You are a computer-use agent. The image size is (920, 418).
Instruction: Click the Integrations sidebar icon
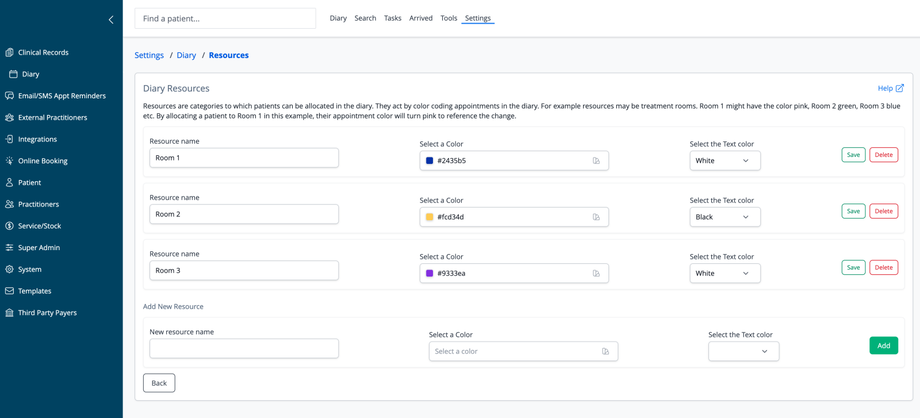[10, 139]
